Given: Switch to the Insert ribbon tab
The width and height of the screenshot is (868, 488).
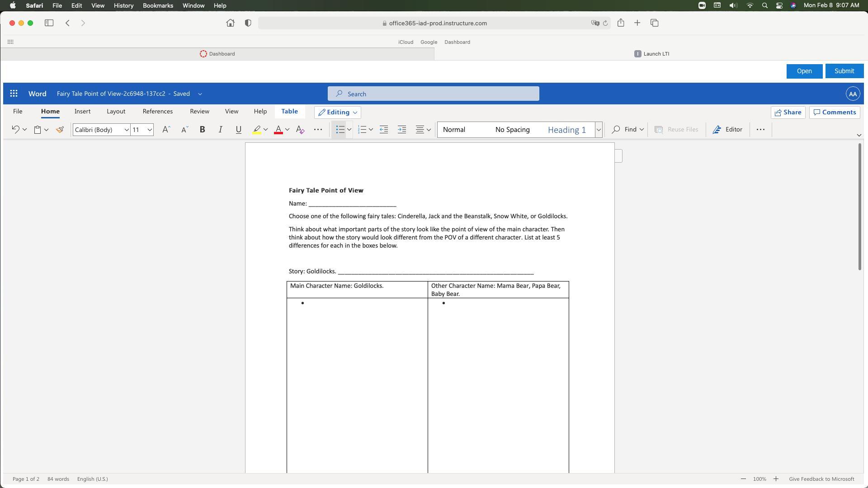Looking at the screenshot, I should click(x=82, y=112).
